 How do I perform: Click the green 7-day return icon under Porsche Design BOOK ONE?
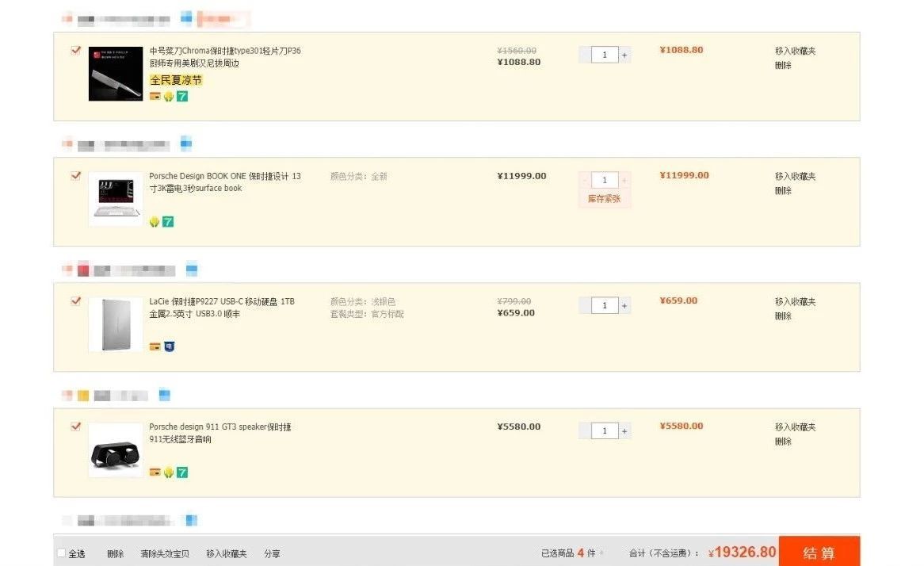168,222
